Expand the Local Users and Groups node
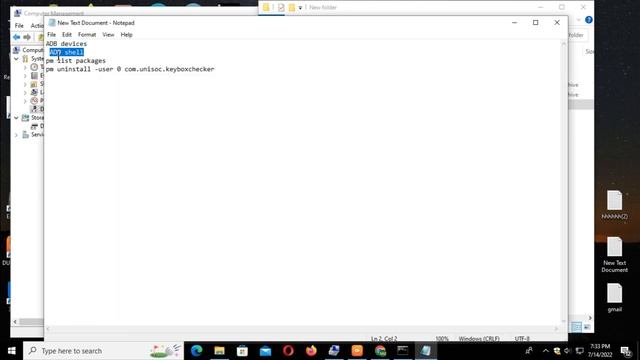Image resolution: width=640 pixels, height=360 pixels. [25, 92]
